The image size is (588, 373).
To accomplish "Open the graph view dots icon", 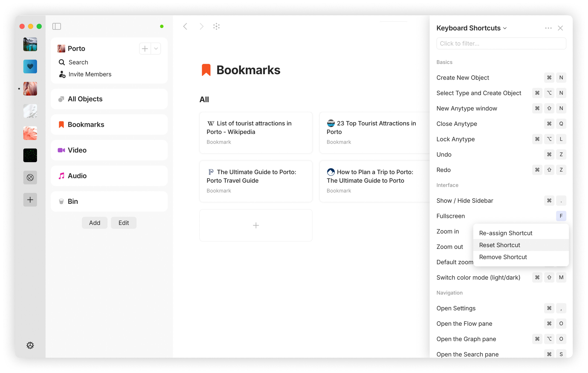I will [x=216, y=26].
